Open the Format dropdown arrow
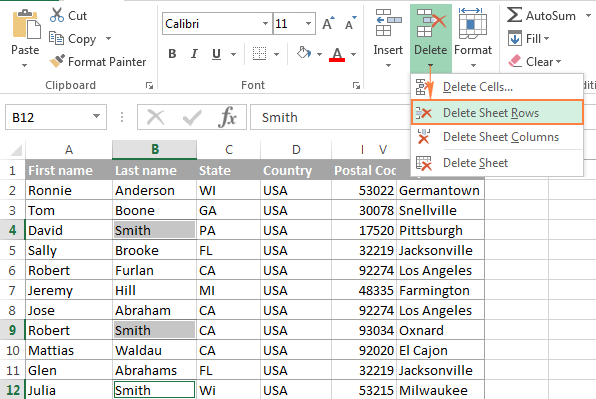 (x=473, y=65)
